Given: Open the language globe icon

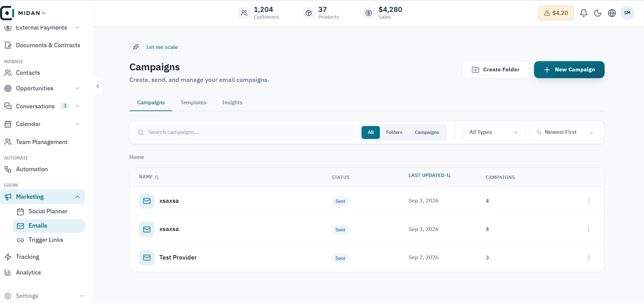Looking at the screenshot, I should point(612,13).
